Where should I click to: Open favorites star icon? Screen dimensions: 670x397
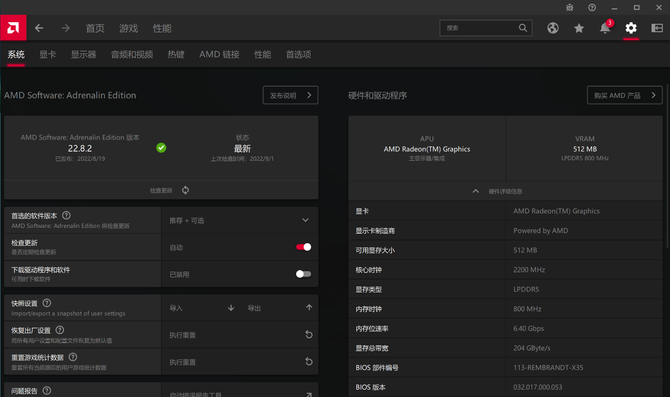579,28
